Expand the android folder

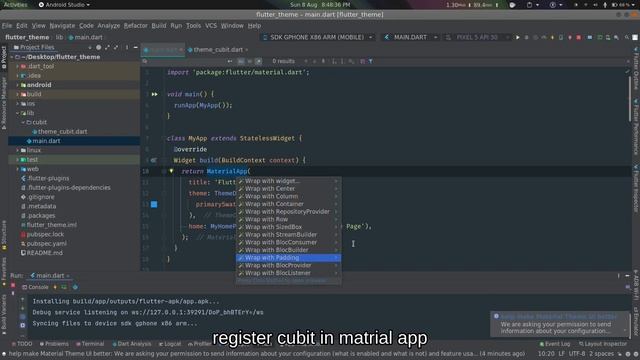18,85
